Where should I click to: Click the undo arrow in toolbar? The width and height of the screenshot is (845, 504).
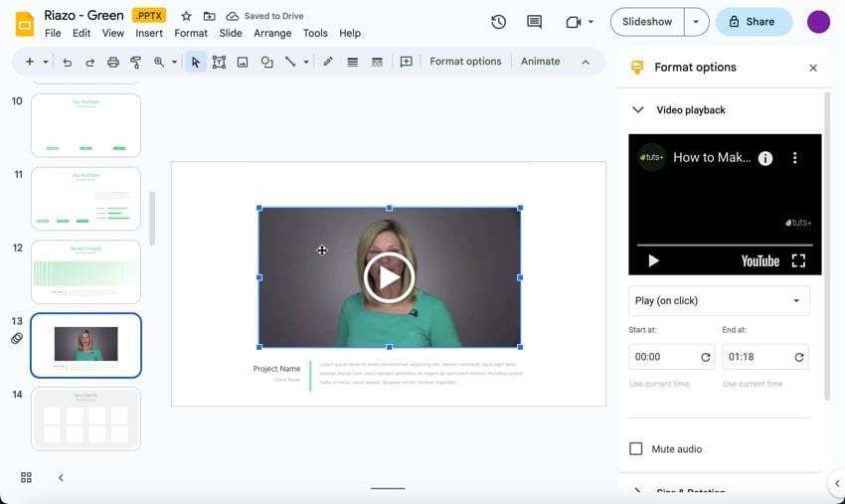tap(67, 62)
